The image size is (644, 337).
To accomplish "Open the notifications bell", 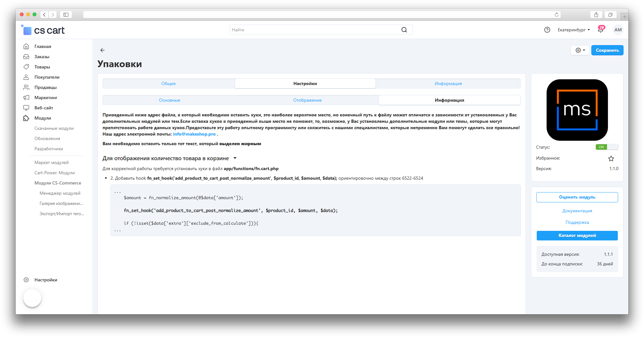I will pyautogui.click(x=601, y=30).
